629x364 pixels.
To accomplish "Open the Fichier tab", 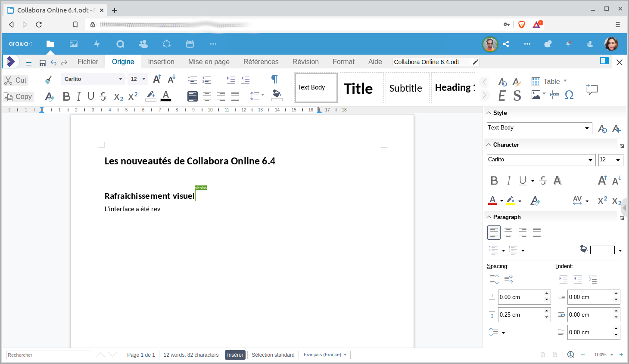I will point(88,62).
